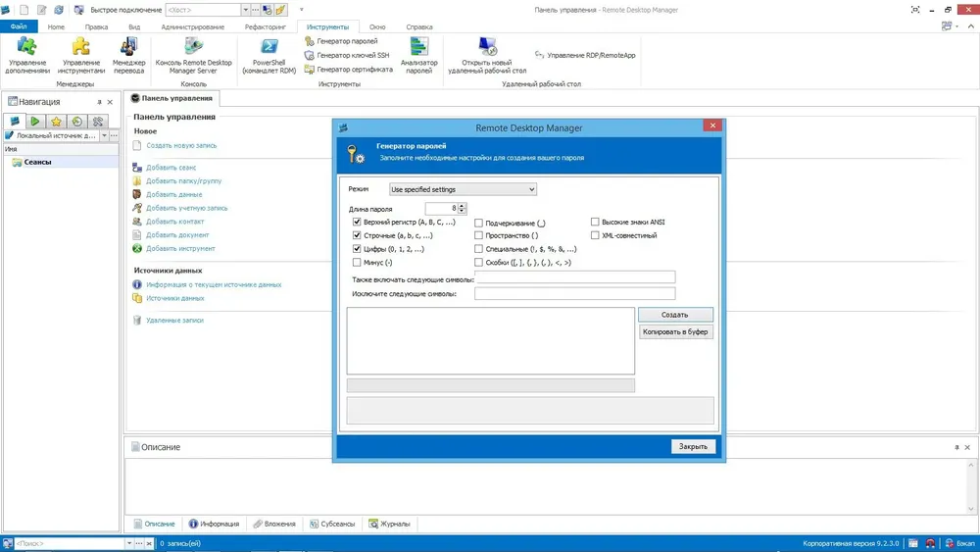Screen dimensions: 980x552
Task: Click edit entry icon in quick access toolbar
Action: point(42,10)
